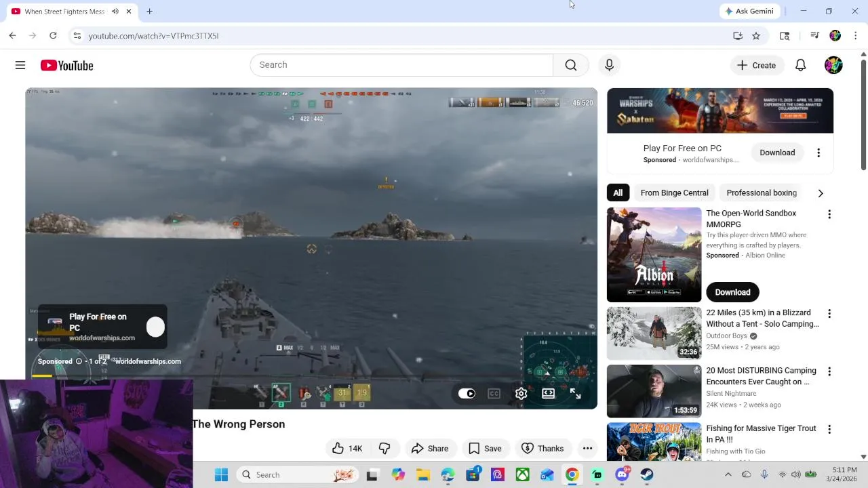Open the YouTube notifications bell
The width and height of the screenshot is (868, 488).
coord(801,65)
